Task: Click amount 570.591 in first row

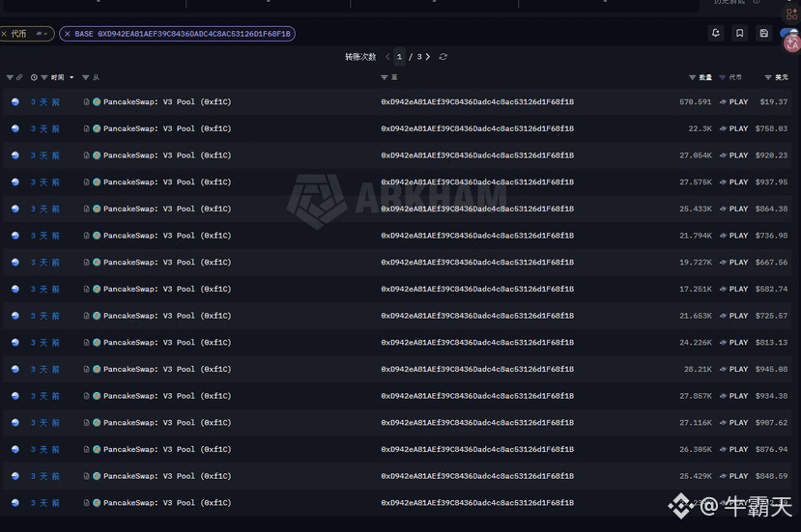Action: pyautogui.click(x=696, y=102)
